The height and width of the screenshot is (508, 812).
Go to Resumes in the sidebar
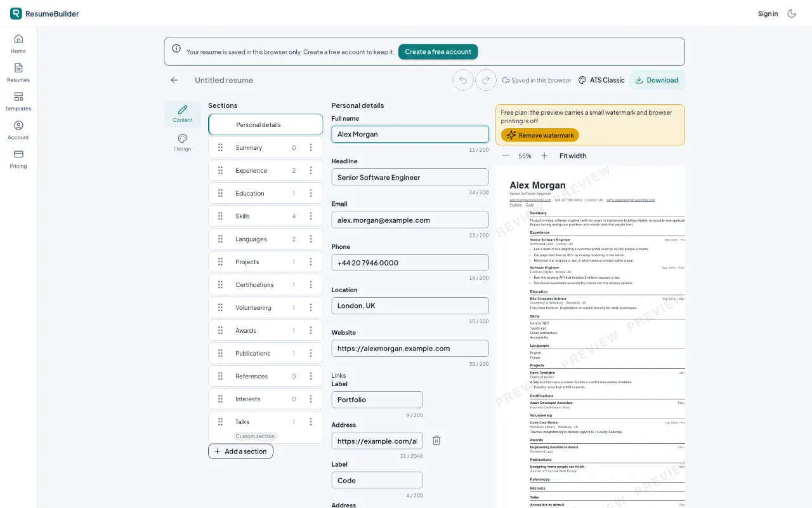(x=18, y=72)
